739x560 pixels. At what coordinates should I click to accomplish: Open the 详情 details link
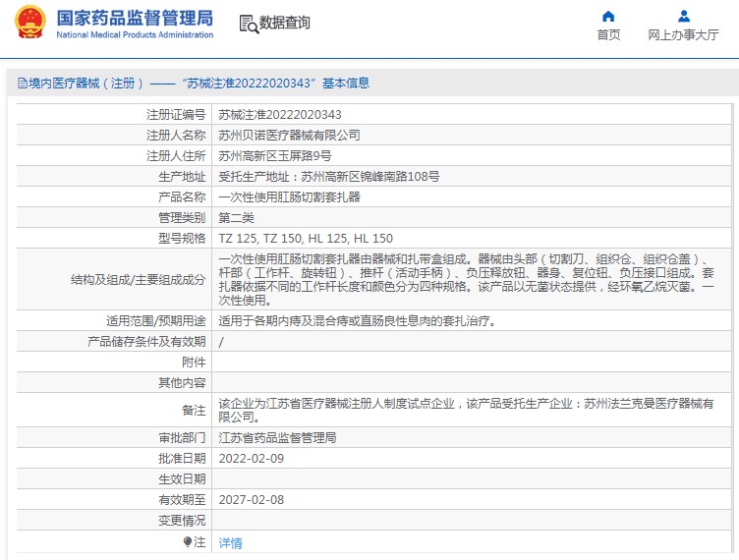click(x=231, y=543)
